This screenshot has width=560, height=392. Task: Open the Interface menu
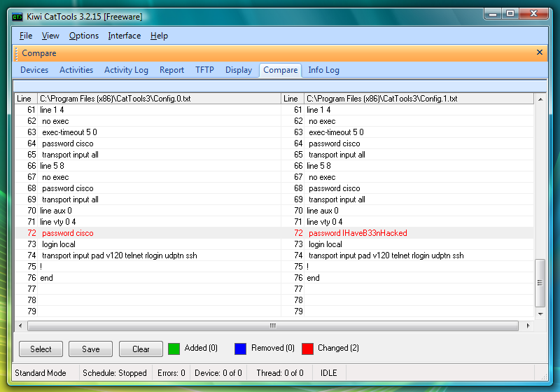pos(124,36)
